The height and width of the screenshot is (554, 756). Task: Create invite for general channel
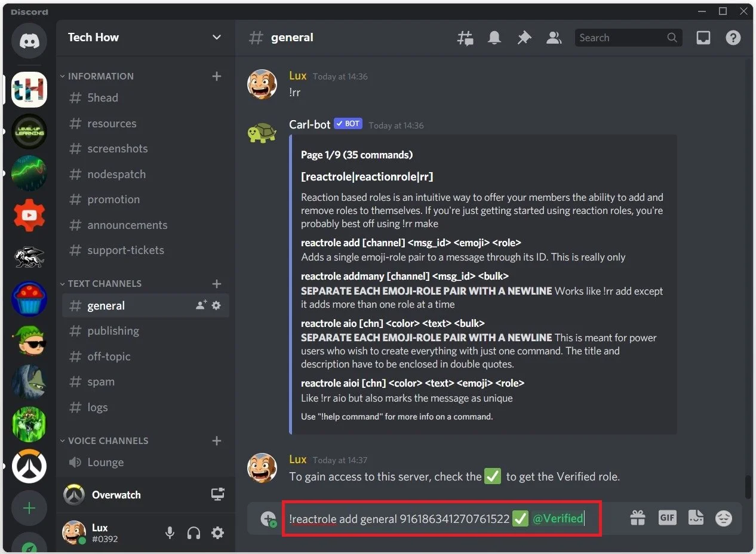point(201,305)
